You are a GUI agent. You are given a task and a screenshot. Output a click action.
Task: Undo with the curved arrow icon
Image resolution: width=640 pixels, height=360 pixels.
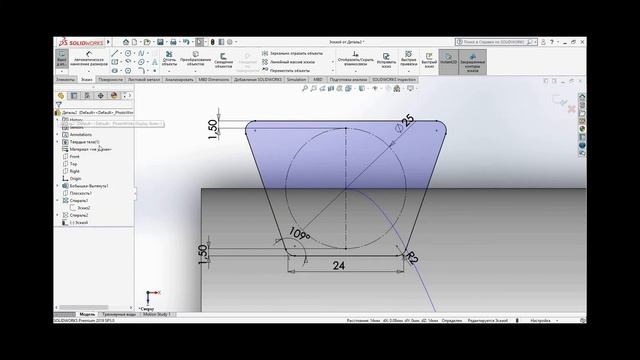click(x=186, y=42)
